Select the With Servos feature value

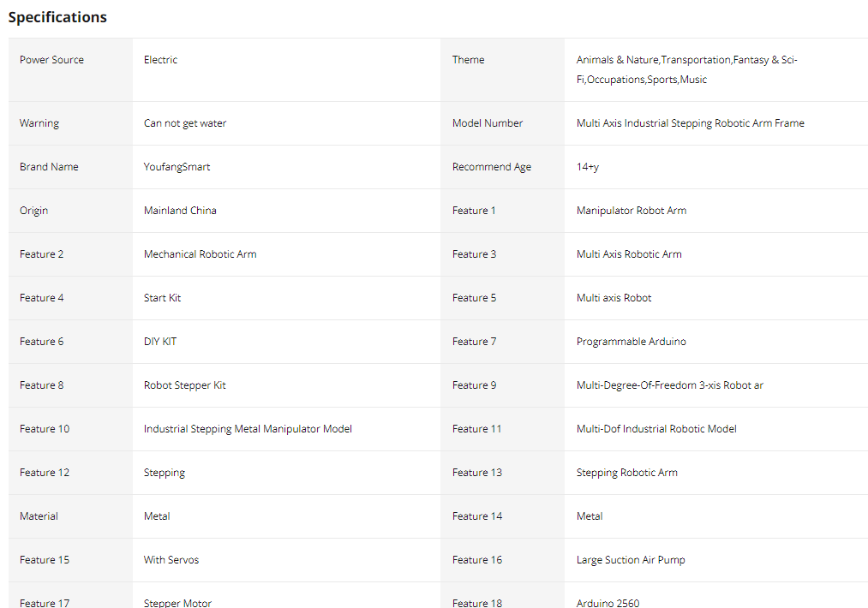click(x=171, y=560)
